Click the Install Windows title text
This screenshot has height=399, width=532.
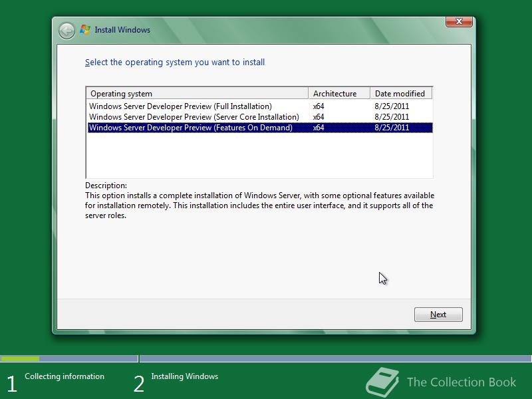(122, 30)
